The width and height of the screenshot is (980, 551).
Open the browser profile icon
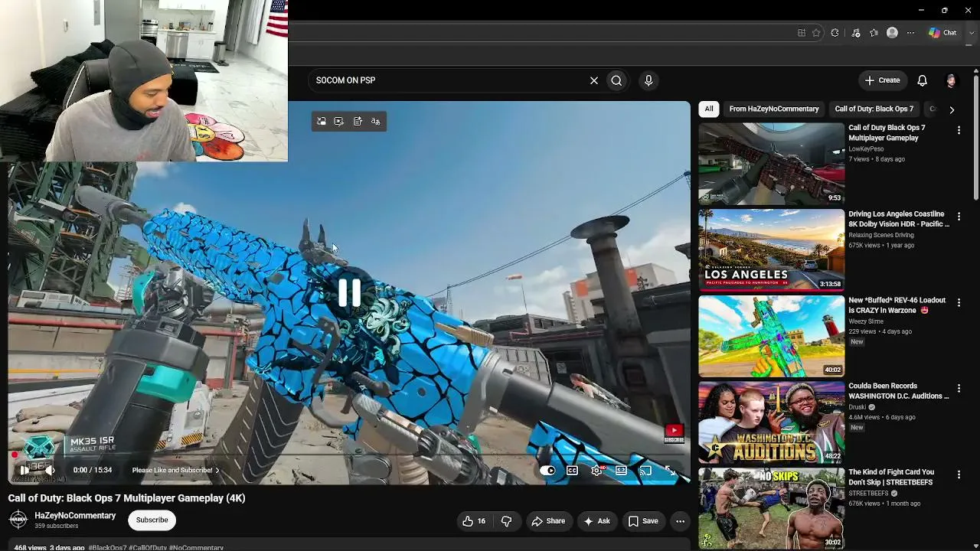pos(892,33)
